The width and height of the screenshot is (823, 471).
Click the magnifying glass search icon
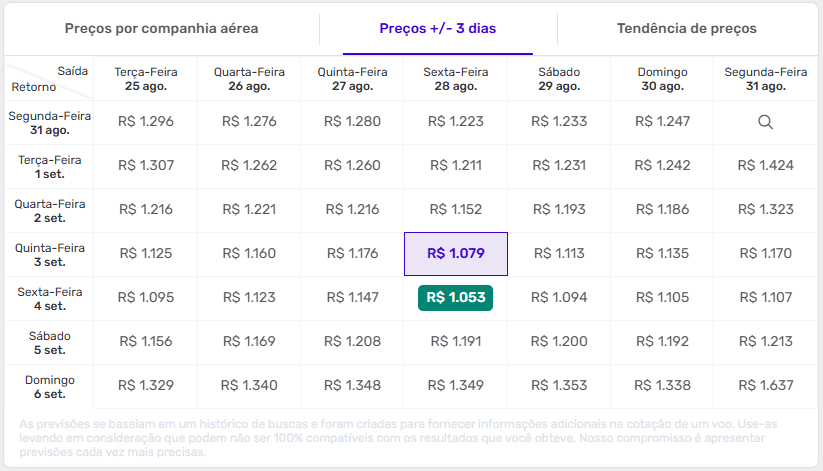(x=765, y=122)
